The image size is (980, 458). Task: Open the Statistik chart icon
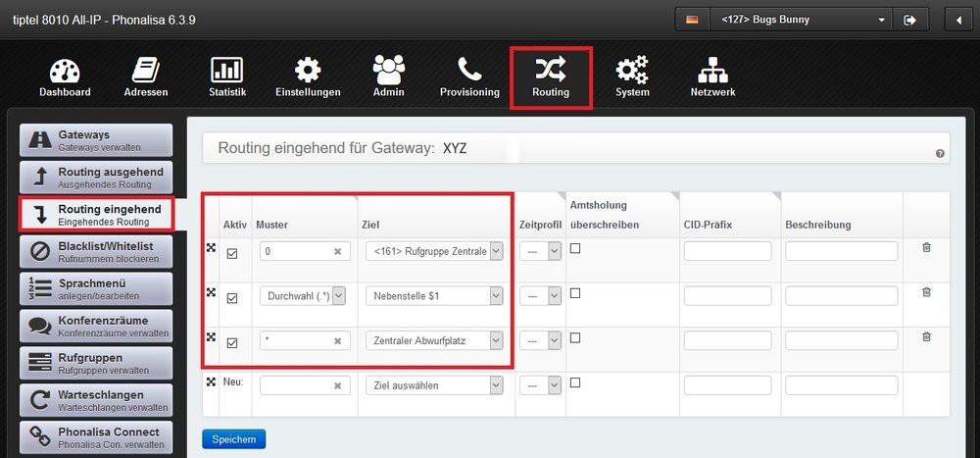(226, 72)
